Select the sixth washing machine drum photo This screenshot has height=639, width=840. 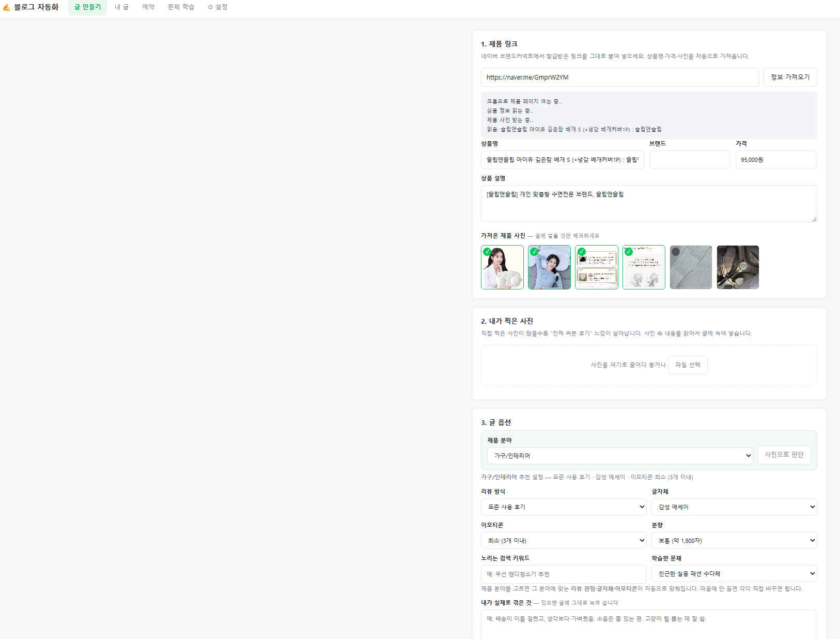(738, 267)
